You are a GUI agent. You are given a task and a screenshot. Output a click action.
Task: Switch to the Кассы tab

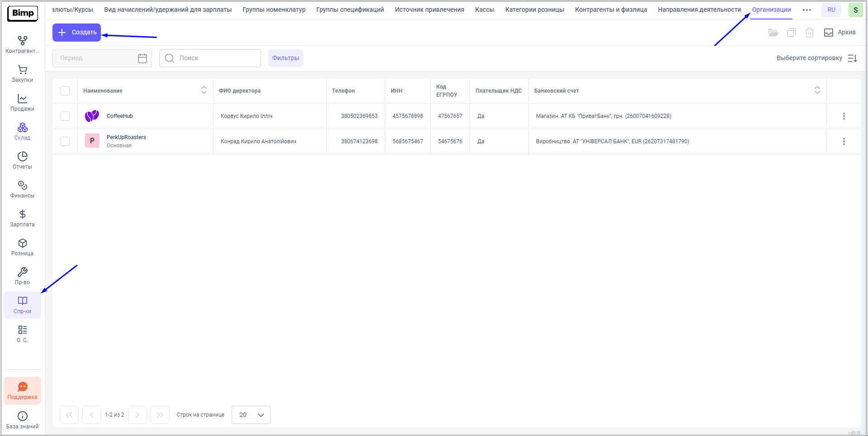pyautogui.click(x=484, y=9)
